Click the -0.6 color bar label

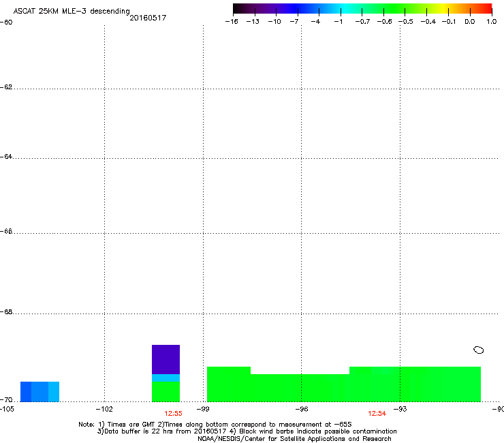click(384, 22)
